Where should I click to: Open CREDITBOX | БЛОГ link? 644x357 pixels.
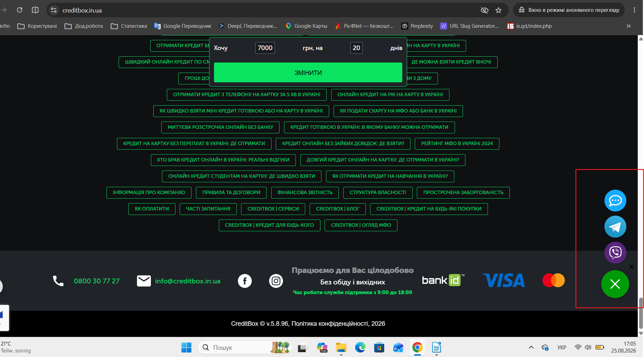tap(338, 209)
